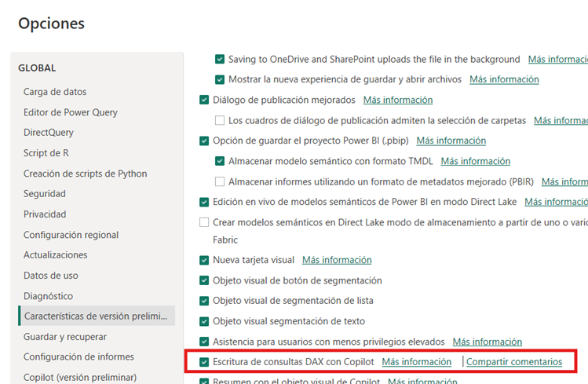Open Diagnóstico section
The image size is (588, 384).
tap(48, 296)
